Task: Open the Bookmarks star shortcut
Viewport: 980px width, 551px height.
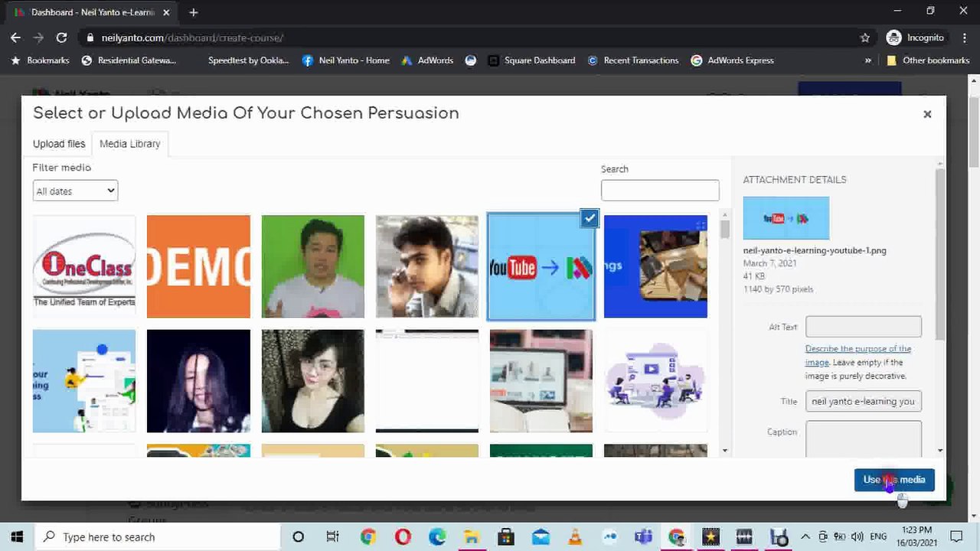Action: (x=40, y=60)
